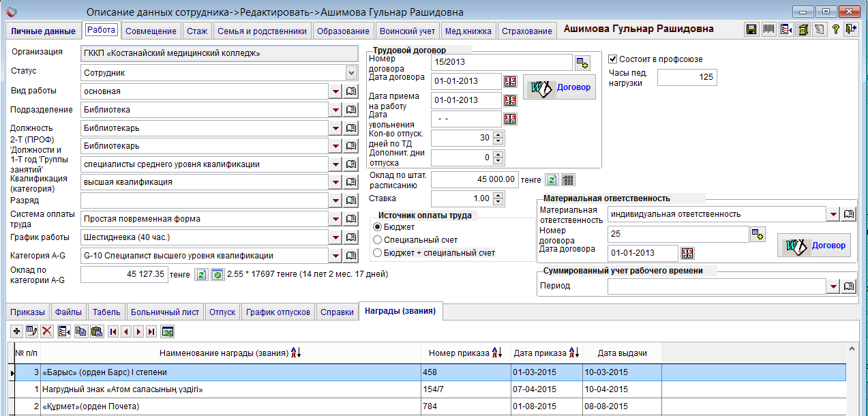
Task: Open the Воинский учет tab
Action: pos(408,31)
